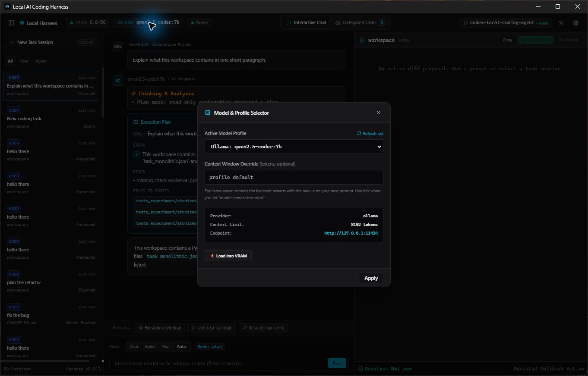
Task: Open the endpoint http://127.0.0.1:11434 link
Action: click(x=351, y=233)
